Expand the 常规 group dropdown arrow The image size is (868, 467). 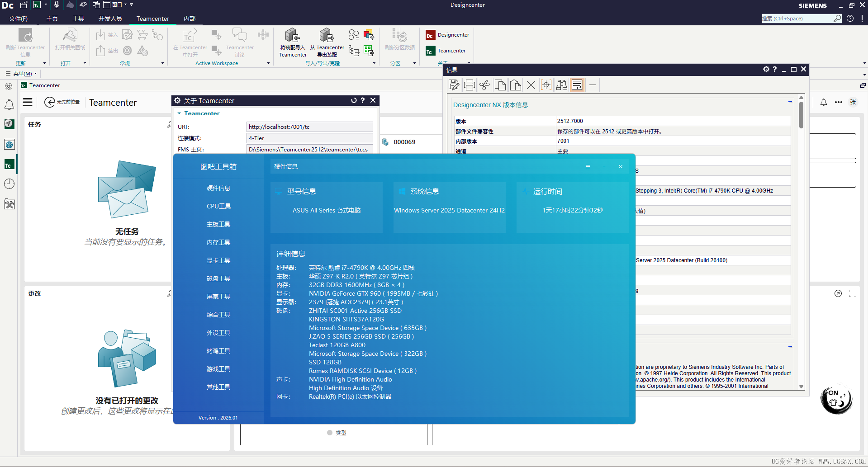[162, 63]
